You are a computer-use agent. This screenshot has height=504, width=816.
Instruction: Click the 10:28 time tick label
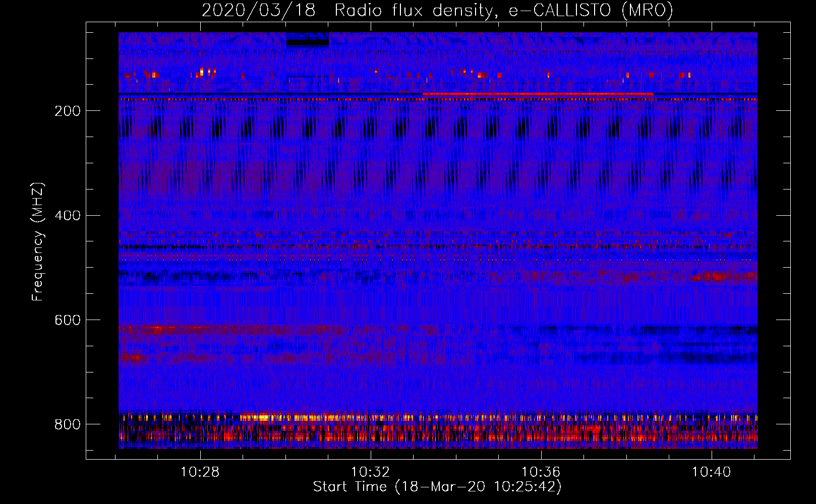tap(200, 472)
